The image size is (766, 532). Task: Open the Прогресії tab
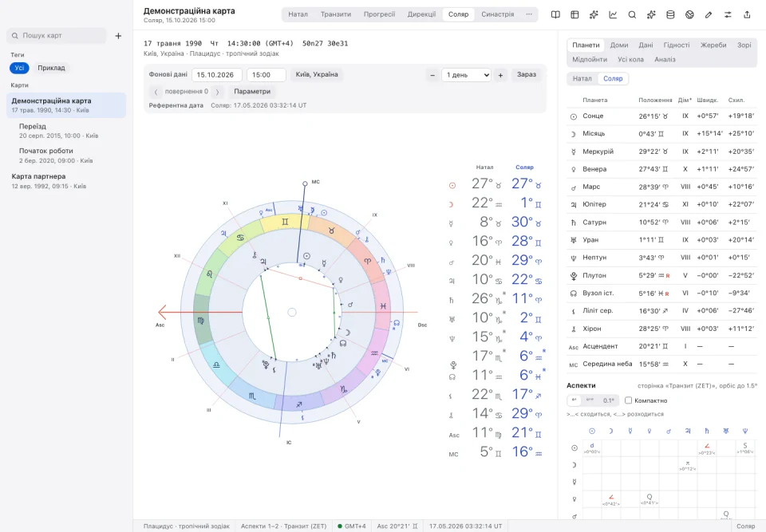[x=379, y=14]
